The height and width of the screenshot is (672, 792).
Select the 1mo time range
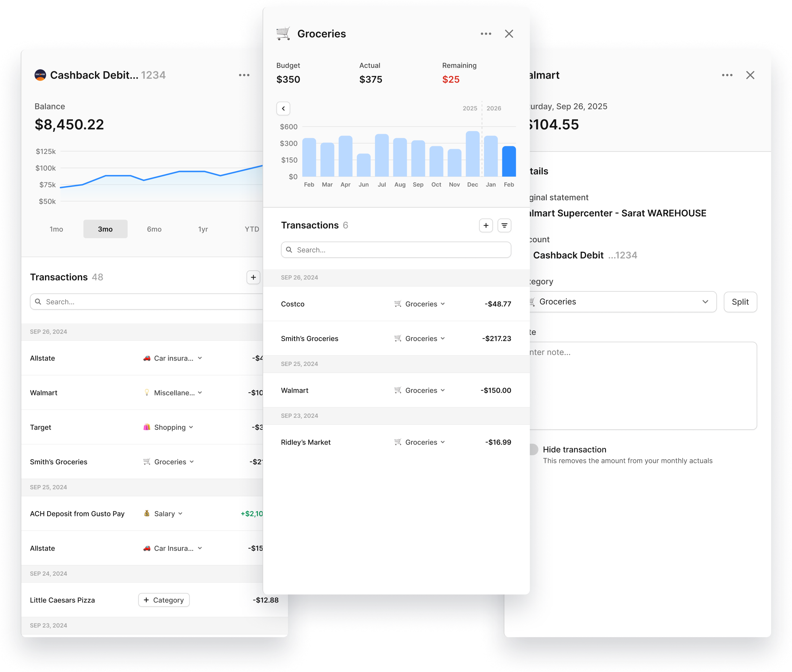(57, 229)
